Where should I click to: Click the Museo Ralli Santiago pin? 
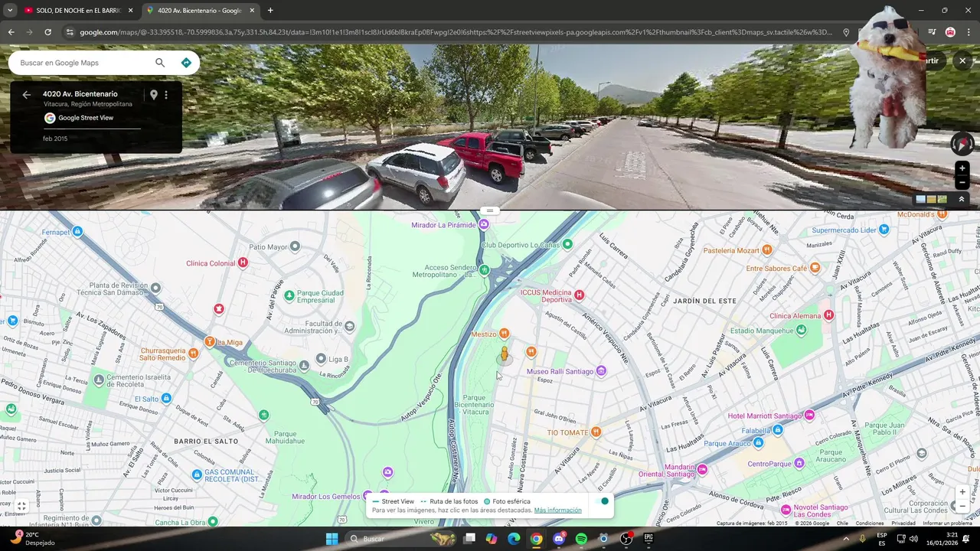coord(601,371)
